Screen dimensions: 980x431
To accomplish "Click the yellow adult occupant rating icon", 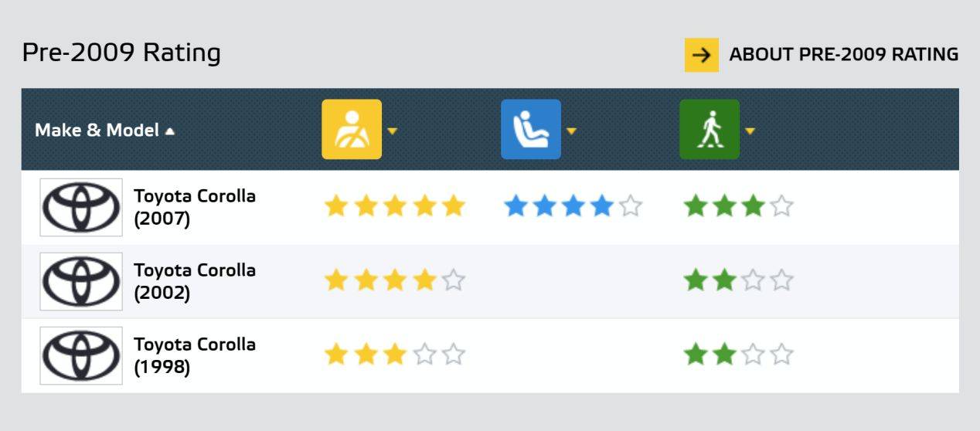I will [x=352, y=129].
